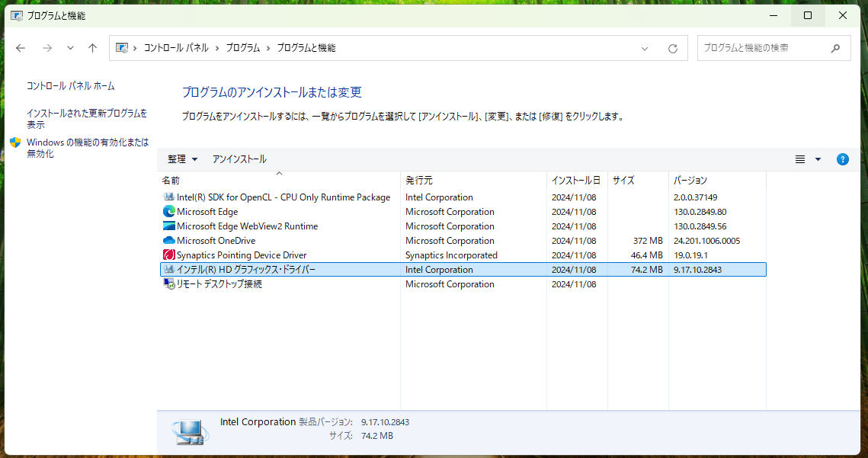Click the breadcrumb chevron after コントロール パネル
The height and width of the screenshot is (458, 868).
pyautogui.click(x=217, y=48)
